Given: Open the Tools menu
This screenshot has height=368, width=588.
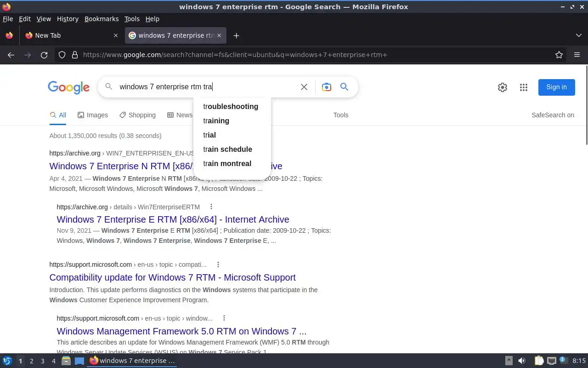Looking at the screenshot, I should point(132,19).
